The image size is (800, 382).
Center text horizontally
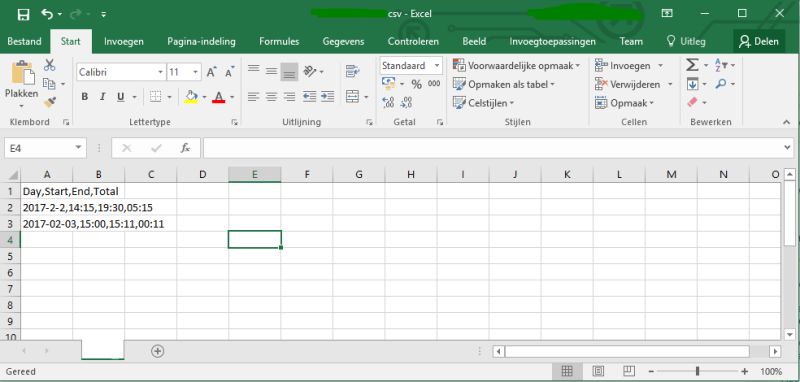pos(271,96)
